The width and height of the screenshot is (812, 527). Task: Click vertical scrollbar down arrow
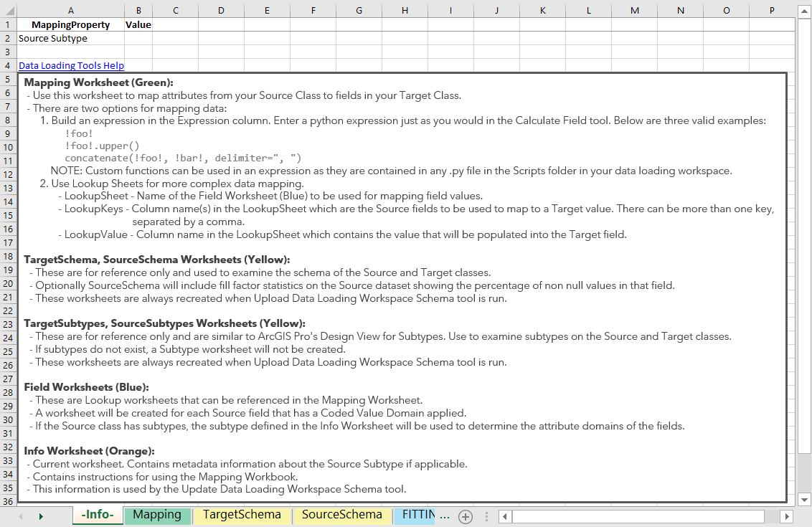(x=804, y=500)
